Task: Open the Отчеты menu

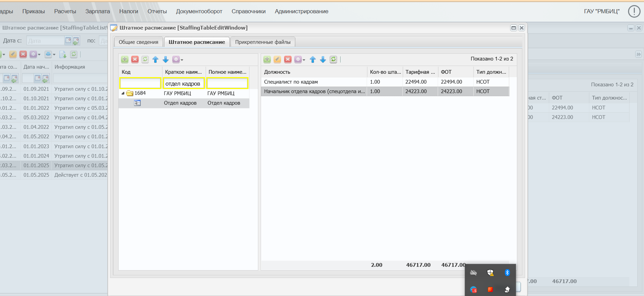Action: [157, 11]
